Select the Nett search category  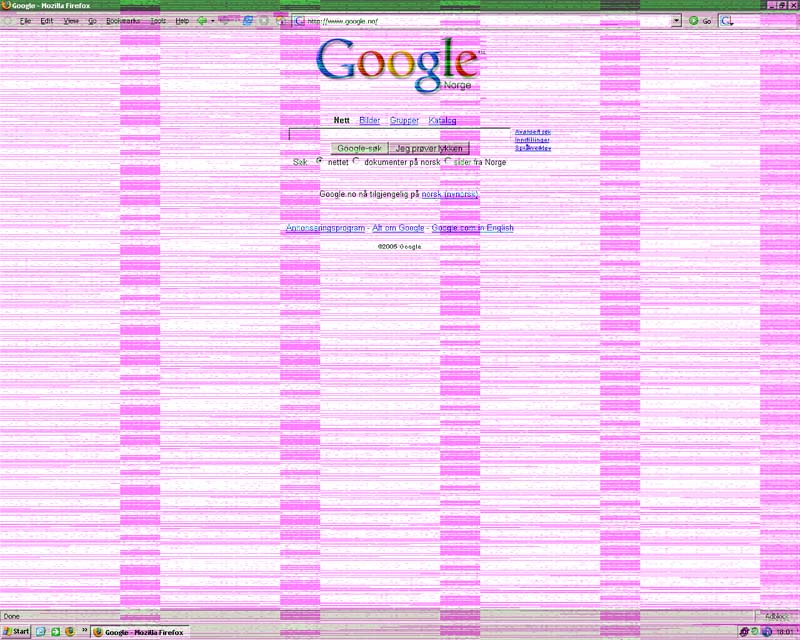point(341,120)
